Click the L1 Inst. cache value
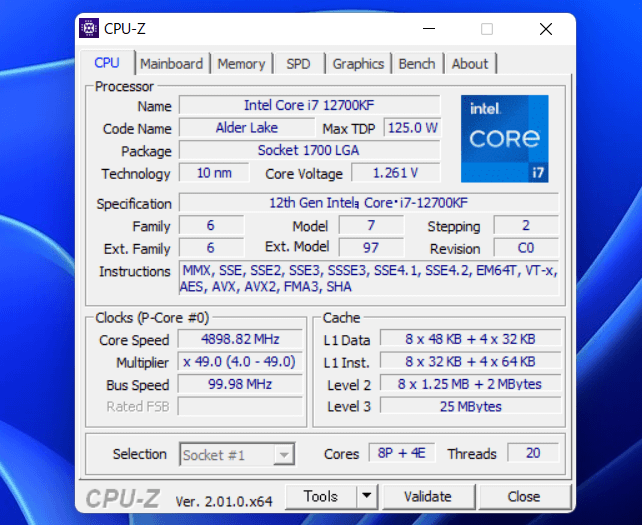This screenshot has width=642, height=525. (x=470, y=362)
